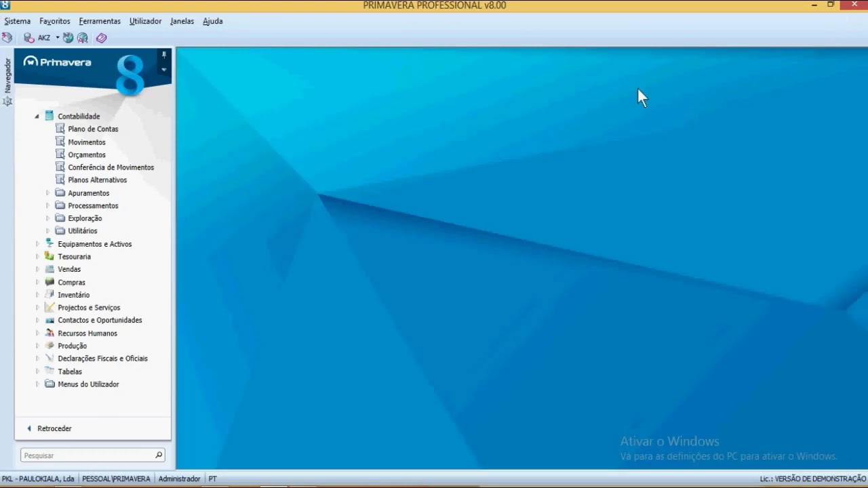
Task: Click Declarações Fiscais e Oficiais icon
Action: [x=49, y=359]
